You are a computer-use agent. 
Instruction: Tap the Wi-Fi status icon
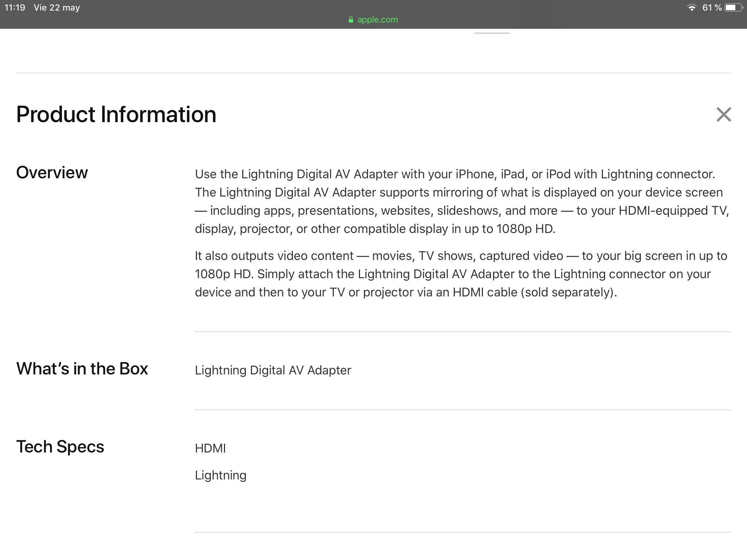click(691, 8)
